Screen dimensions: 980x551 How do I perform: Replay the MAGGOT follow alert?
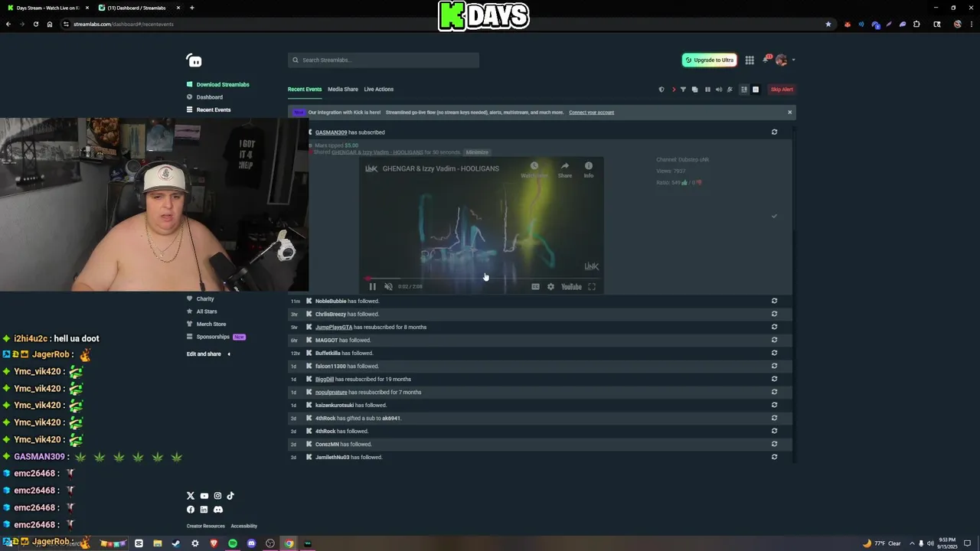[774, 340]
